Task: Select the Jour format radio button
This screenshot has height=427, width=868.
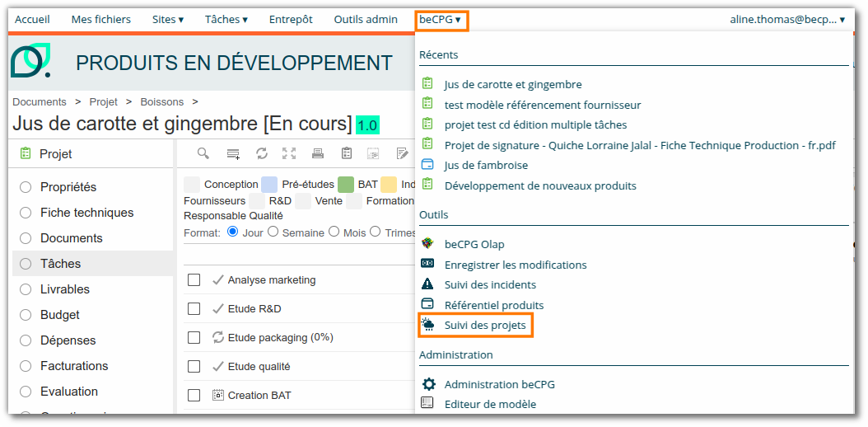Action: pyautogui.click(x=232, y=232)
